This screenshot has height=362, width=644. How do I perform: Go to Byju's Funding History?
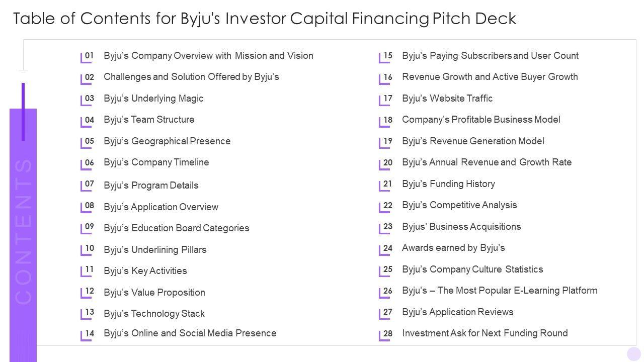(x=448, y=184)
